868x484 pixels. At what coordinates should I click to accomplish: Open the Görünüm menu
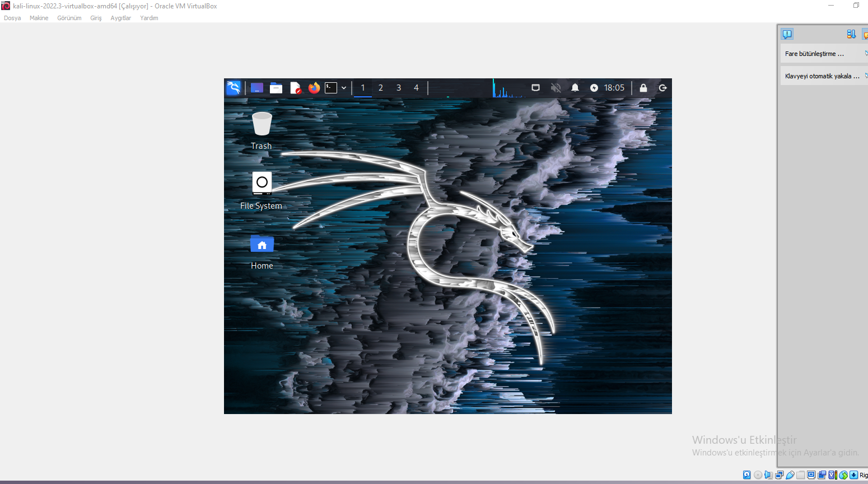69,18
